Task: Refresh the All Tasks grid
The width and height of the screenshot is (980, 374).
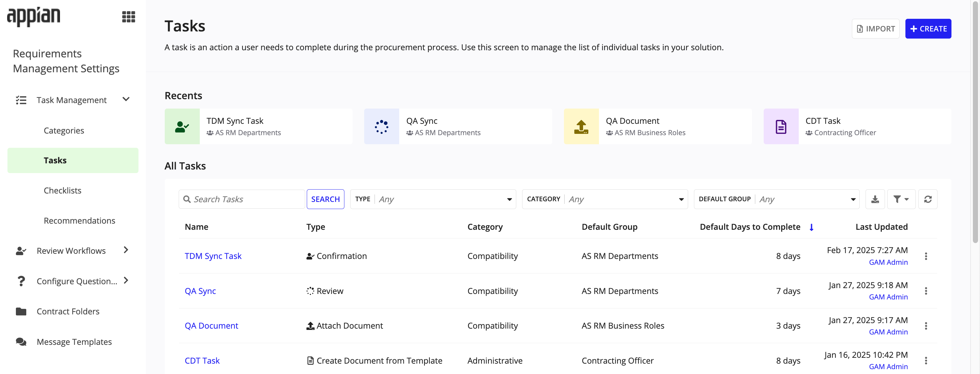Action: click(928, 199)
